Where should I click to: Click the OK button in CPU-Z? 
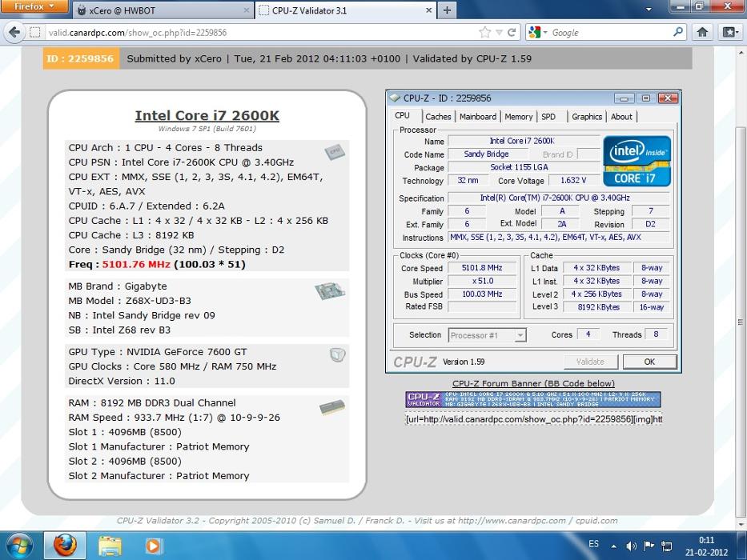[649, 362]
